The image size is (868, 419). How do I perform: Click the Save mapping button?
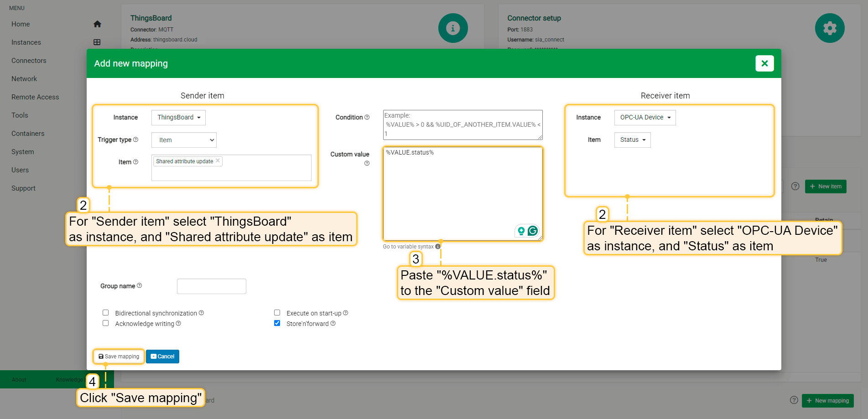click(119, 357)
